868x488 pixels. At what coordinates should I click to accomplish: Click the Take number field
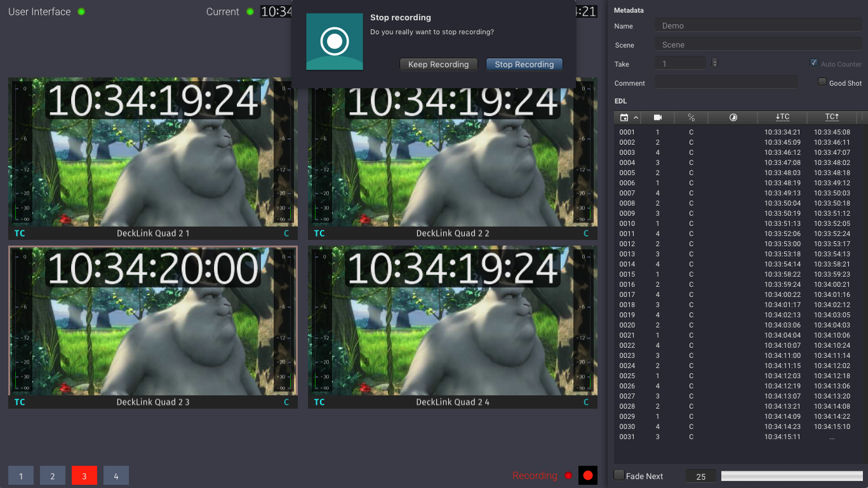[680, 63]
